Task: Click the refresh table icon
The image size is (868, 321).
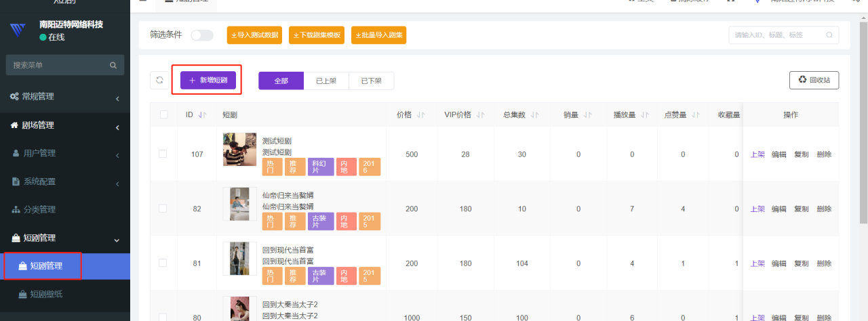Action: pyautogui.click(x=159, y=81)
